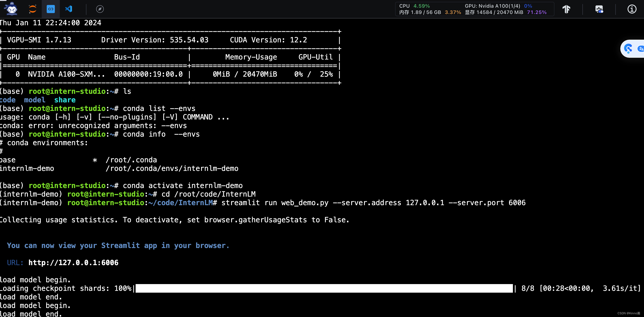The height and width of the screenshot is (317, 644).
Task: Click the Streamlit URL http://127.0.0.1:6006
Action: tap(73, 262)
